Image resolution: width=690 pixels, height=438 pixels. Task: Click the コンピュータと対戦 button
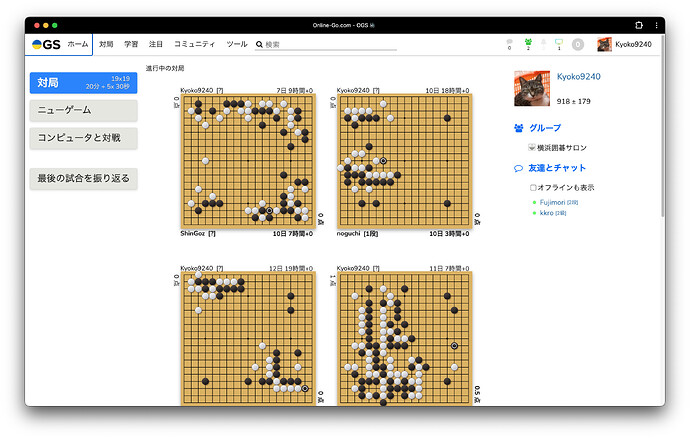click(83, 138)
